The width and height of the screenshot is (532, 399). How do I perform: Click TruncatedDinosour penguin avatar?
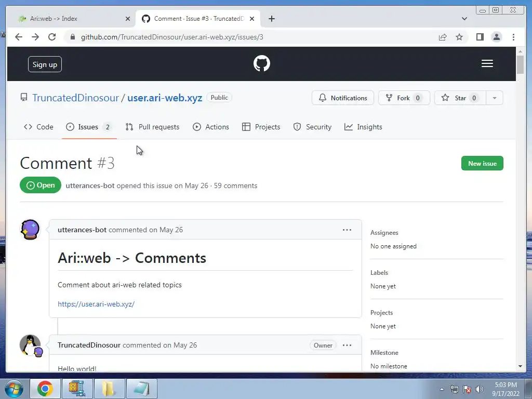click(x=30, y=345)
